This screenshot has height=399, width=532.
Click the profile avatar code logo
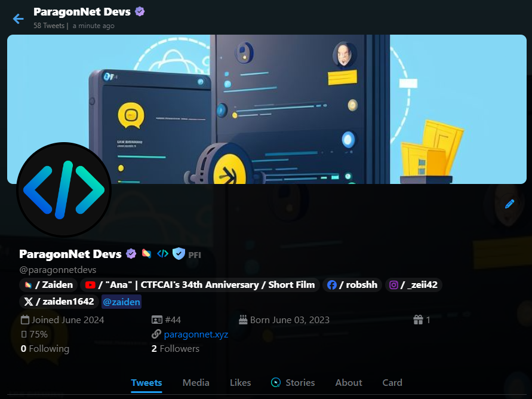pyautogui.click(x=64, y=190)
